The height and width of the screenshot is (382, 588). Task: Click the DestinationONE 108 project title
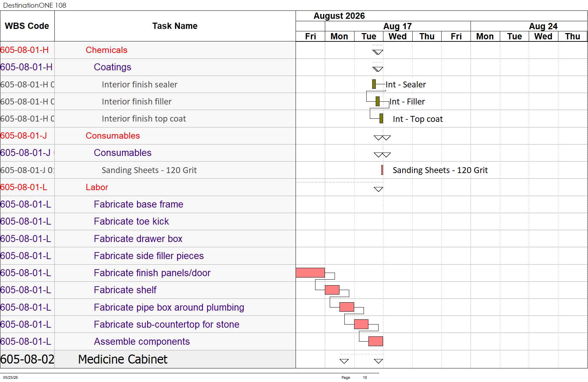[x=35, y=5]
